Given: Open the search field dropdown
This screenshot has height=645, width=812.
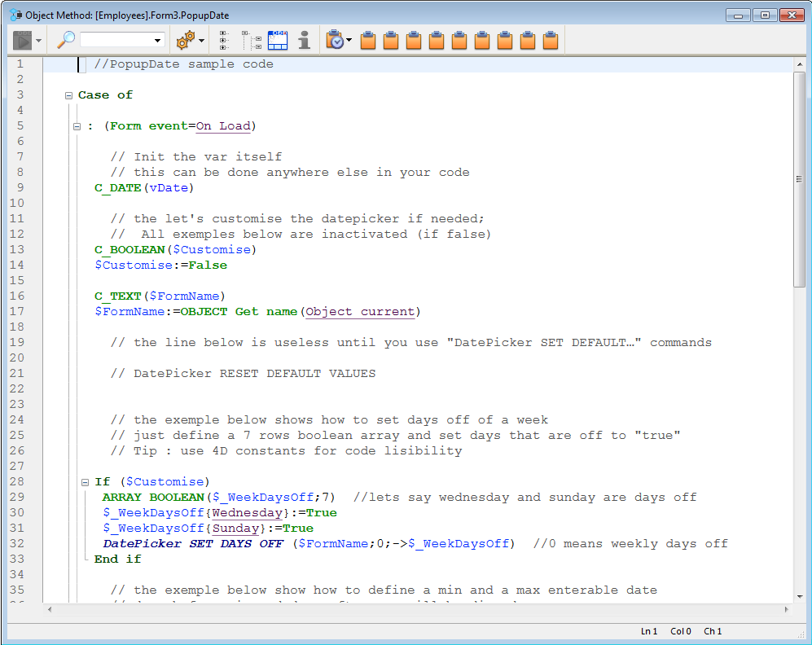Looking at the screenshot, I should [157, 40].
